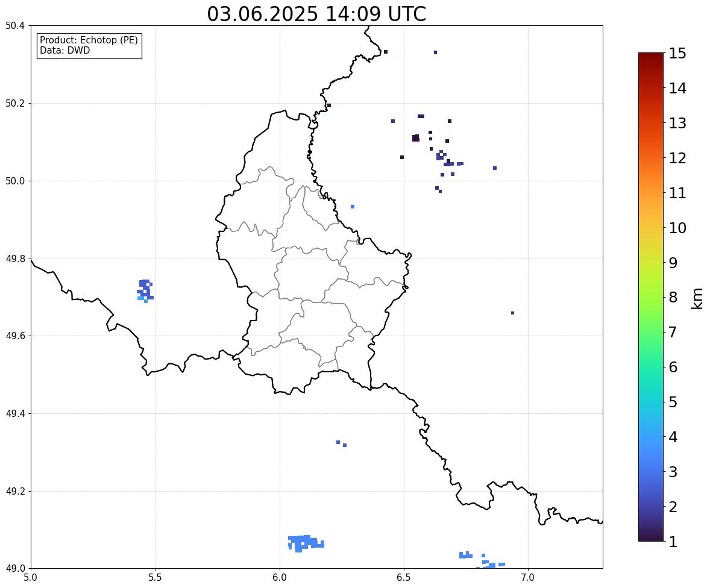Click the color bar at 15 km
Screen dimensions: 710x588
[651, 54]
